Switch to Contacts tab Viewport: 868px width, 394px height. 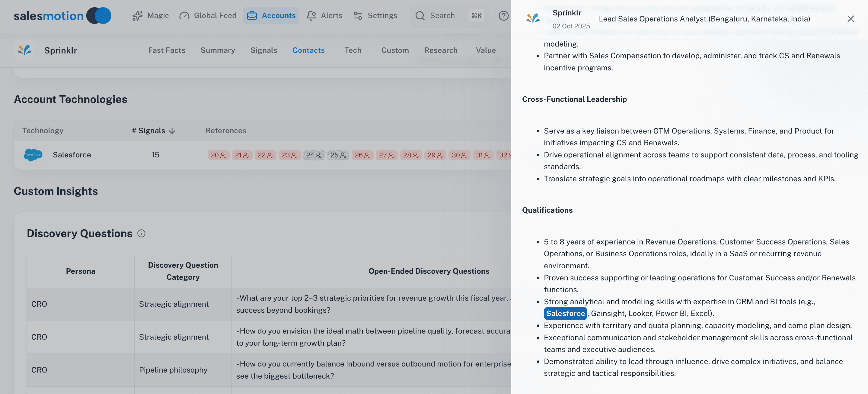coord(309,50)
